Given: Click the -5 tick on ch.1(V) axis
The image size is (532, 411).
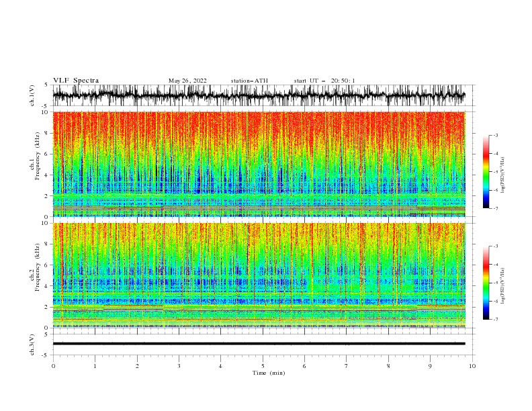Looking at the screenshot, I should 46,106.
